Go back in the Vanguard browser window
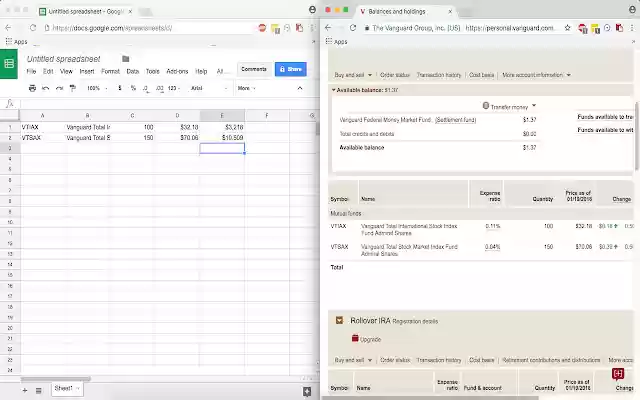 click(328, 28)
